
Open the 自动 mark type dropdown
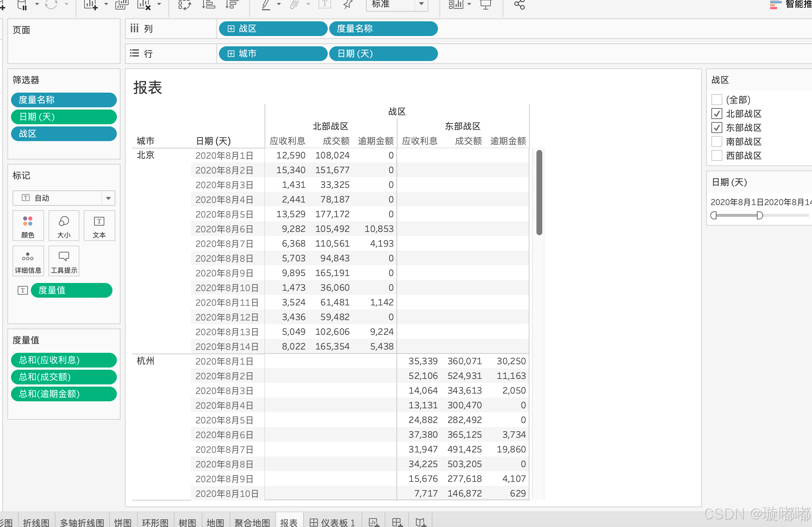tap(108, 198)
